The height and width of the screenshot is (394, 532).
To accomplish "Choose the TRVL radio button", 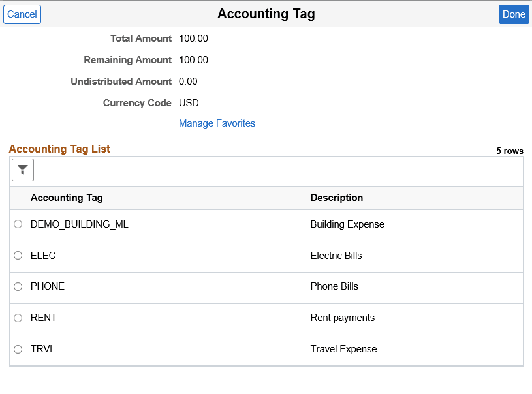I will point(18,349).
